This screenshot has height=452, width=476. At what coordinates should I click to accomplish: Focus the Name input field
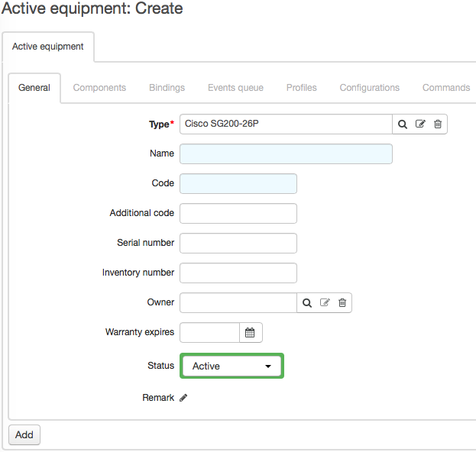(x=286, y=153)
